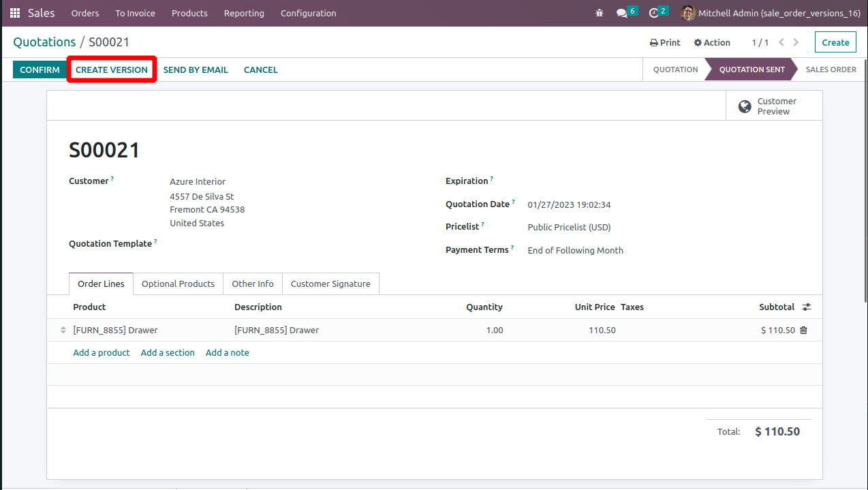
Task: Switch to the Customer Signature tab
Action: pyautogui.click(x=330, y=284)
